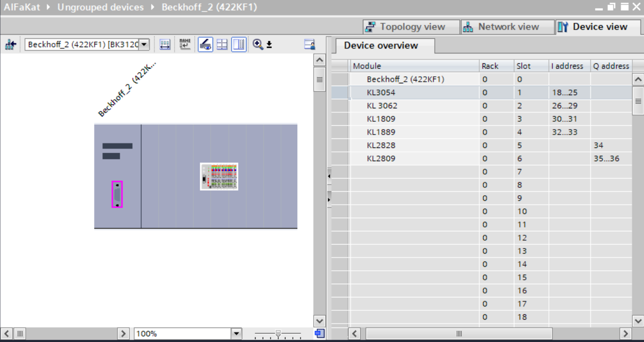Click device overview horizontal scroll right arrow
Screen dimensions: 644x342
click(626, 333)
